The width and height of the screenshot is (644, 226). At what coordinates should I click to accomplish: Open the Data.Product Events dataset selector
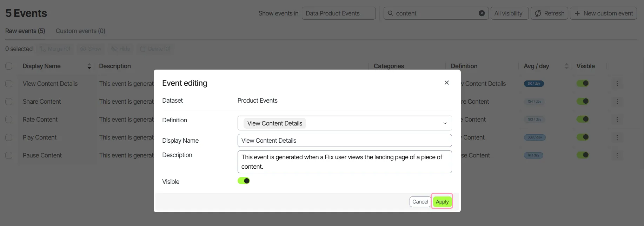click(x=339, y=13)
